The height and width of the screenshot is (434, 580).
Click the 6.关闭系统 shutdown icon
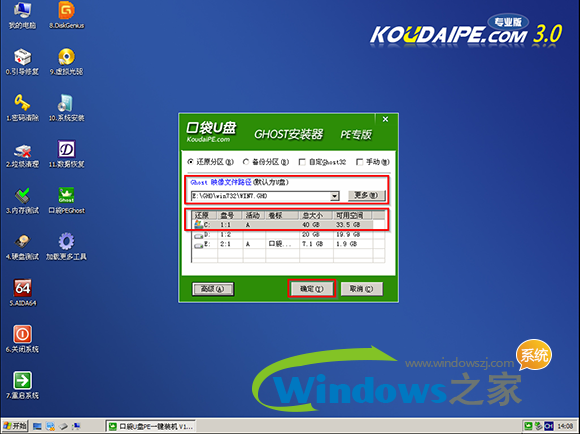click(x=22, y=339)
